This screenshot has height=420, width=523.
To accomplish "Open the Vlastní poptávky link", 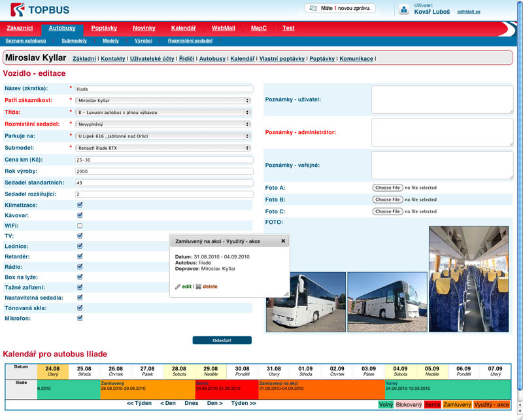I will [282, 58].
